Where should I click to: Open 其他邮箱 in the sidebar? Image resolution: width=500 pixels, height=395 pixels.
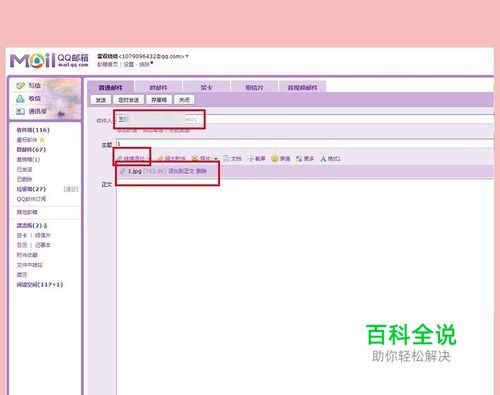tap(27, 212)
